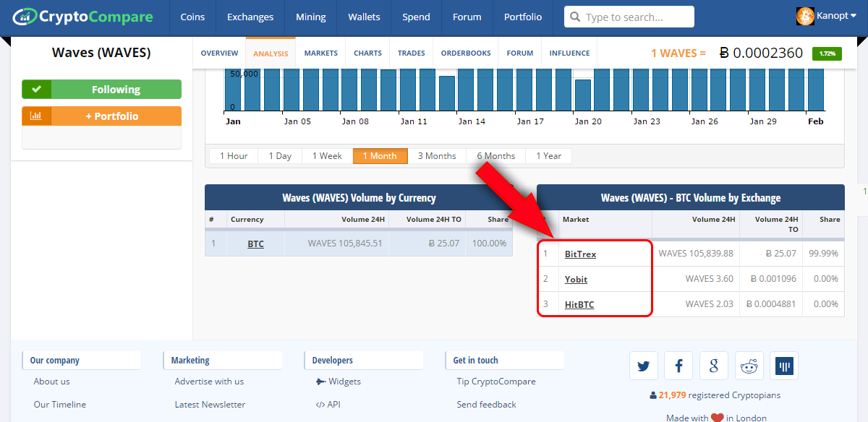Go to the Charts tab
This screenshot has width=868, height=422.
click(368, 53)
